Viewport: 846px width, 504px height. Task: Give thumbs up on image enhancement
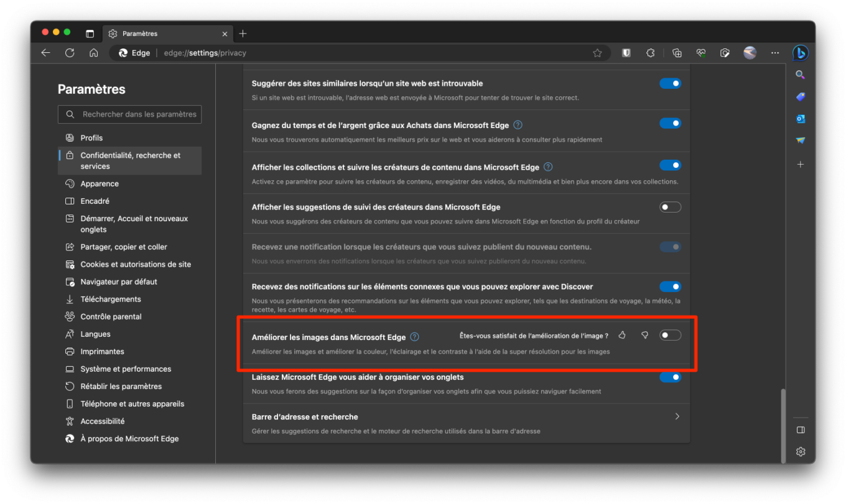point(622,336)
